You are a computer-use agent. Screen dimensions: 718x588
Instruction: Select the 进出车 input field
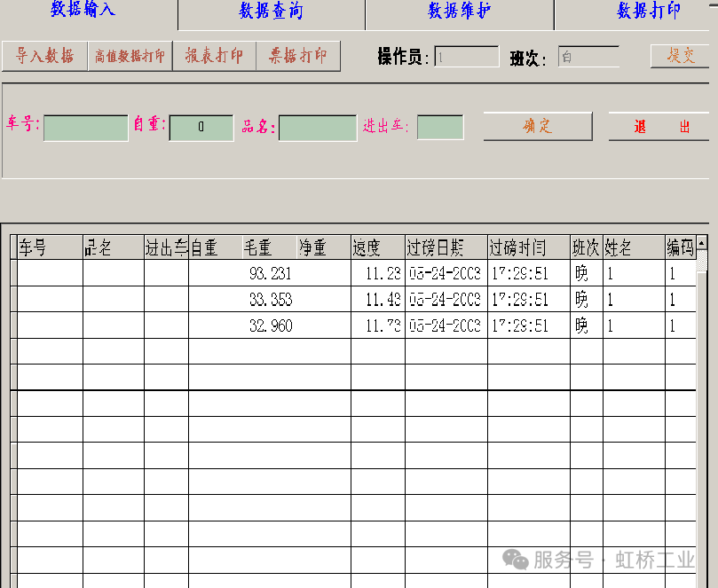point(440,128)
